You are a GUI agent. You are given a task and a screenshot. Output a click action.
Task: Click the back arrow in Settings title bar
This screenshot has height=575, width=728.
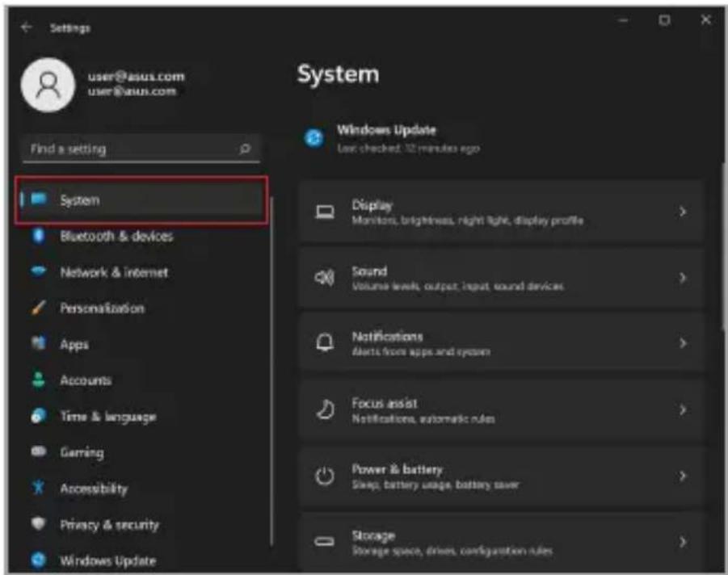tap(27, 27)
